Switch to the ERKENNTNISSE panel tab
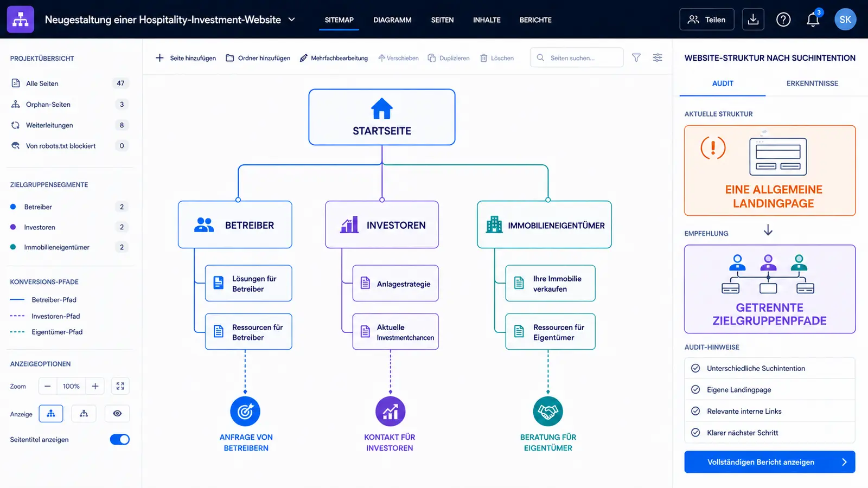The width and height of the screenshot is (868, 488). (x=812, y=84)
